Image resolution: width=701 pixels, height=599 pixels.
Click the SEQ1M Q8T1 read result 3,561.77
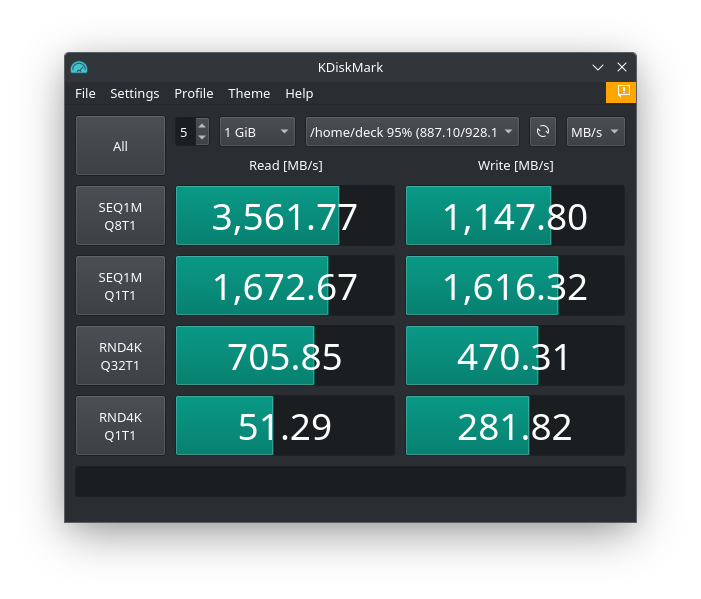[x=285, y=215]
